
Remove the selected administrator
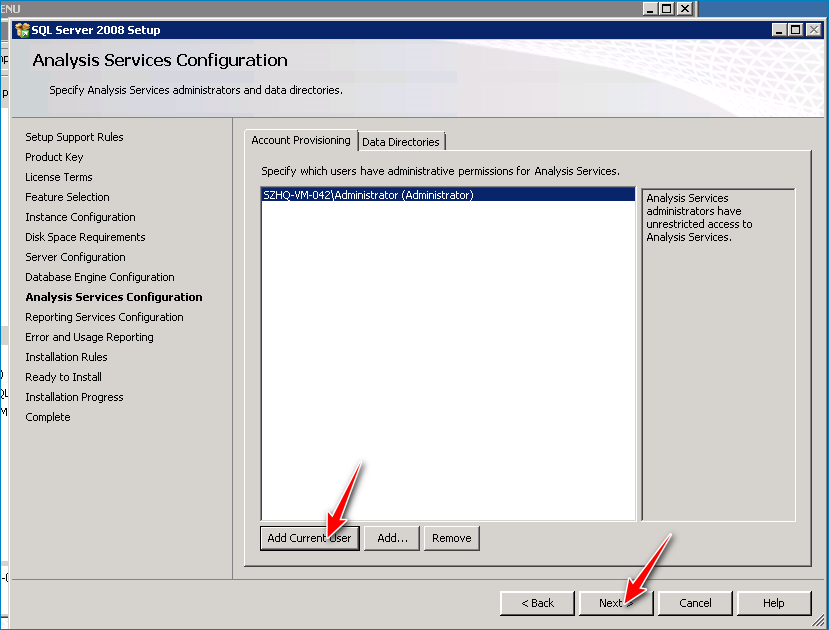(x=452, y=538)
